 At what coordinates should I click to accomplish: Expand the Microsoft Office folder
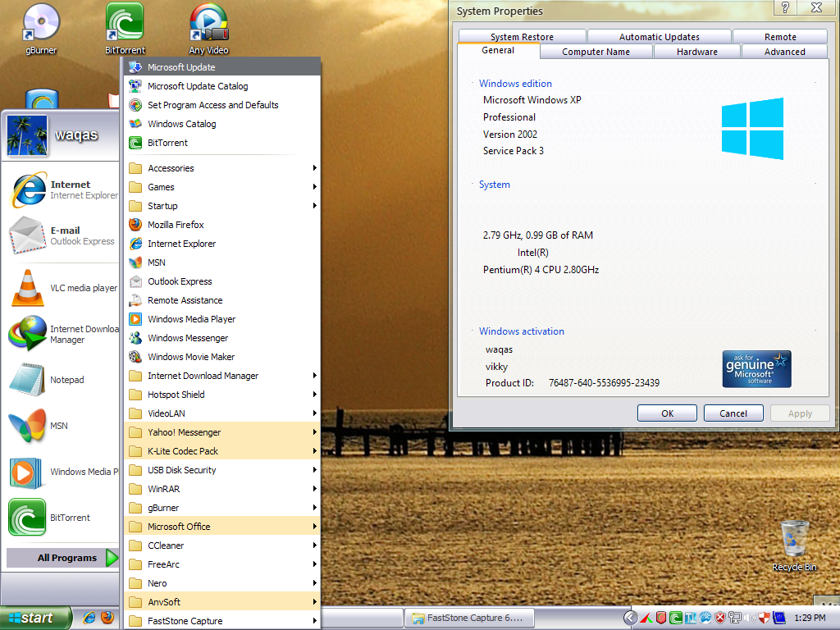[x=222, y=527]
